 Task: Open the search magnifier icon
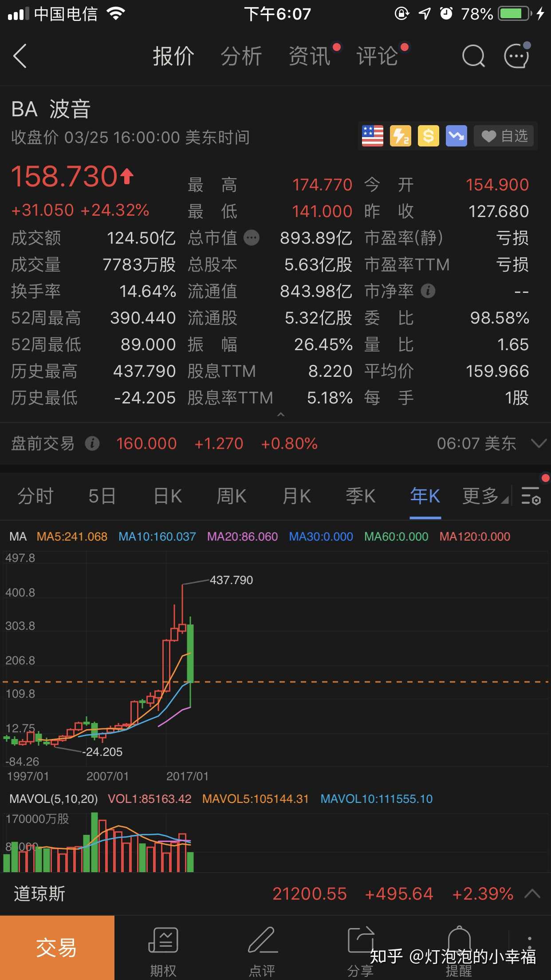point(473,56)
